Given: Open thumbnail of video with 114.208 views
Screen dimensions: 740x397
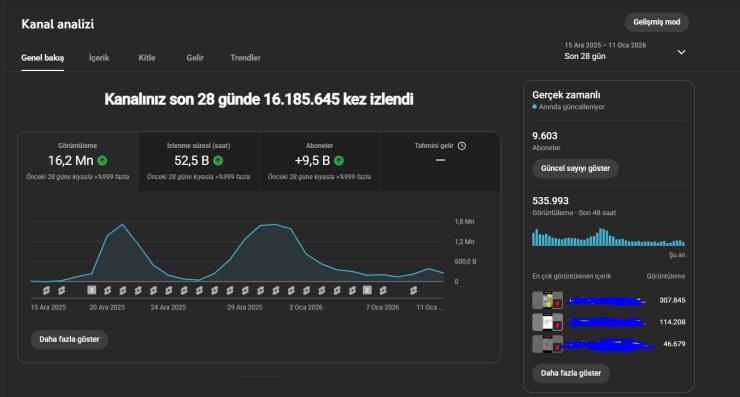Looking at the screenshot, I should tap(547, 322).
